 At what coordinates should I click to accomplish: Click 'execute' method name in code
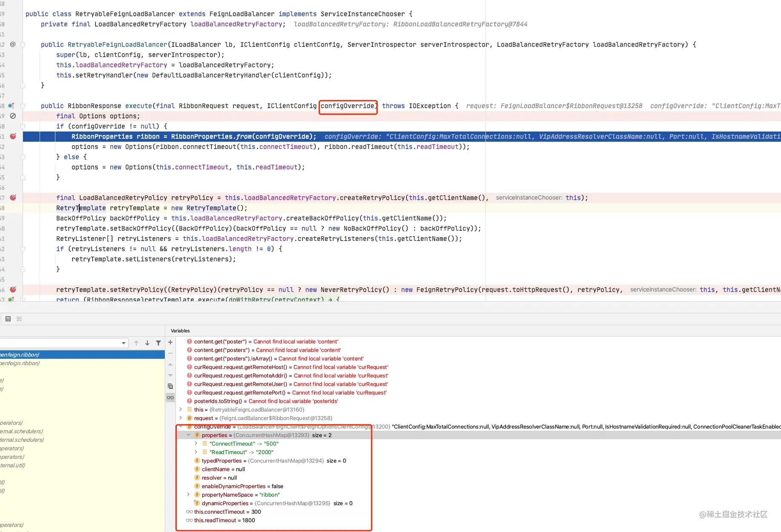click(138, 106)
